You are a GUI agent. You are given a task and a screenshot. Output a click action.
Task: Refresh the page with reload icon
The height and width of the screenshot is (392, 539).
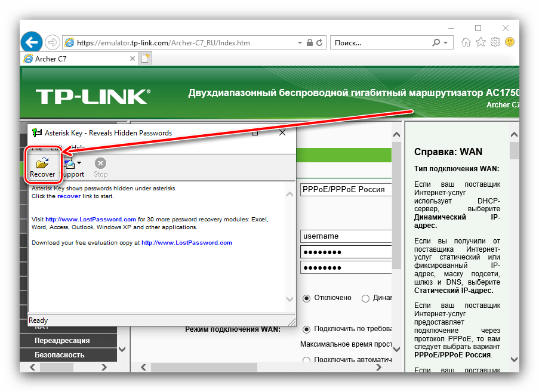[320, 43]
